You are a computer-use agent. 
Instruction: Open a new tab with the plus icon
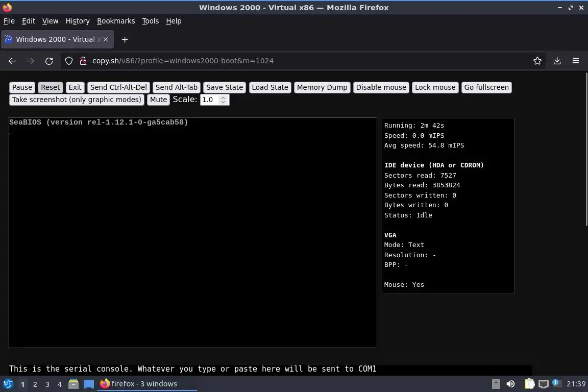pyautogui.click(x=125, y=39)
